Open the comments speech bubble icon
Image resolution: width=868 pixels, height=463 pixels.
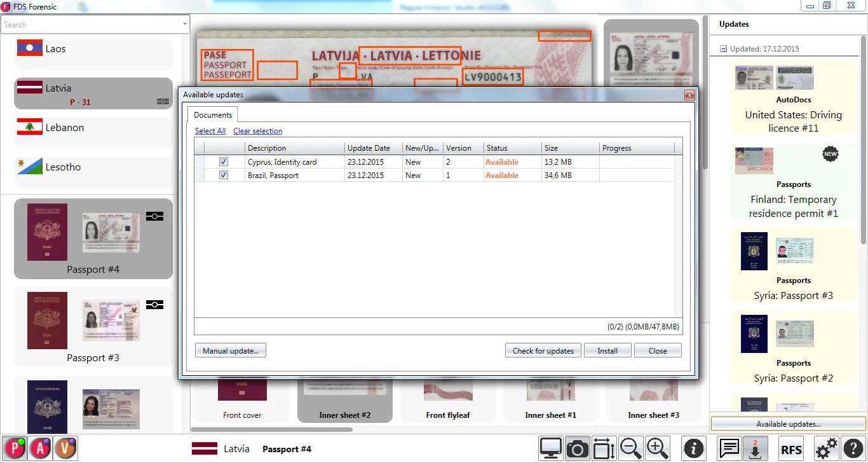pyautogui.click(x=729, y=449)
